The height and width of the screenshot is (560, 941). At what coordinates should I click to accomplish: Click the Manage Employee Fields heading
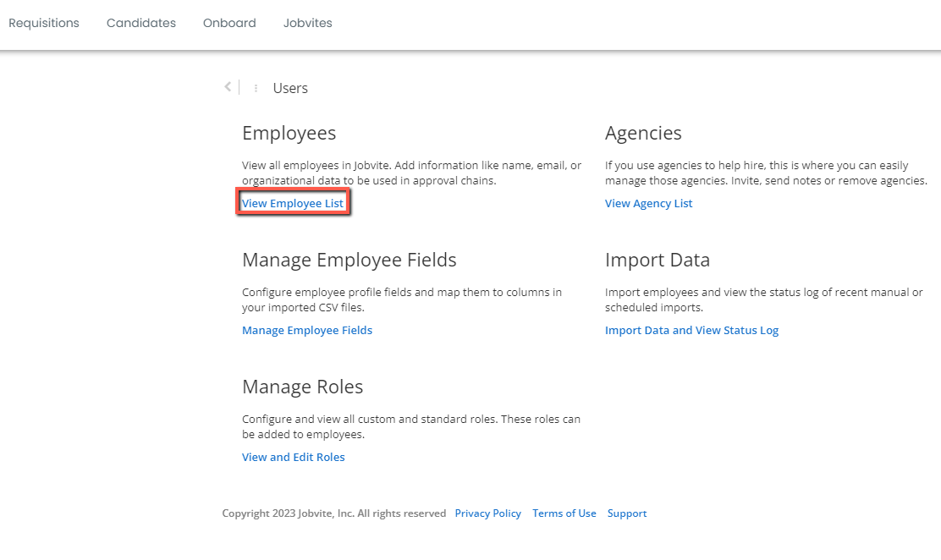pyautogui.click(x=349, y=260)
